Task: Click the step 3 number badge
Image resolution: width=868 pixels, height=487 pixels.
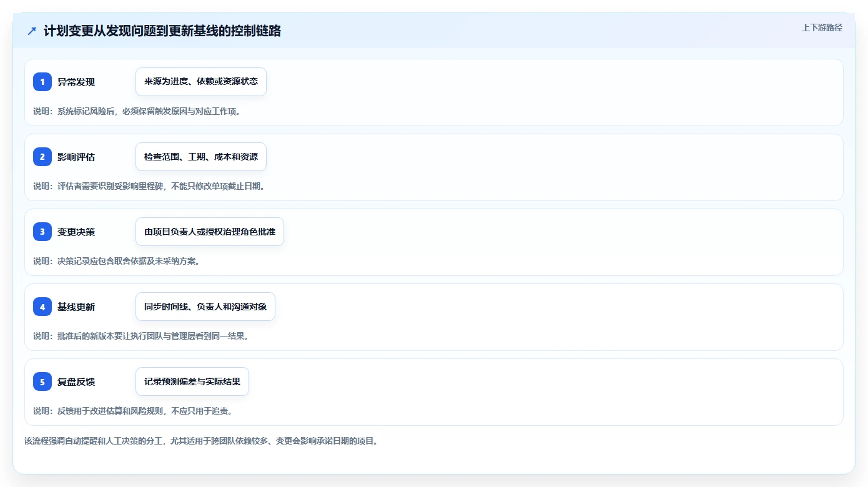Action: point(42,232)
